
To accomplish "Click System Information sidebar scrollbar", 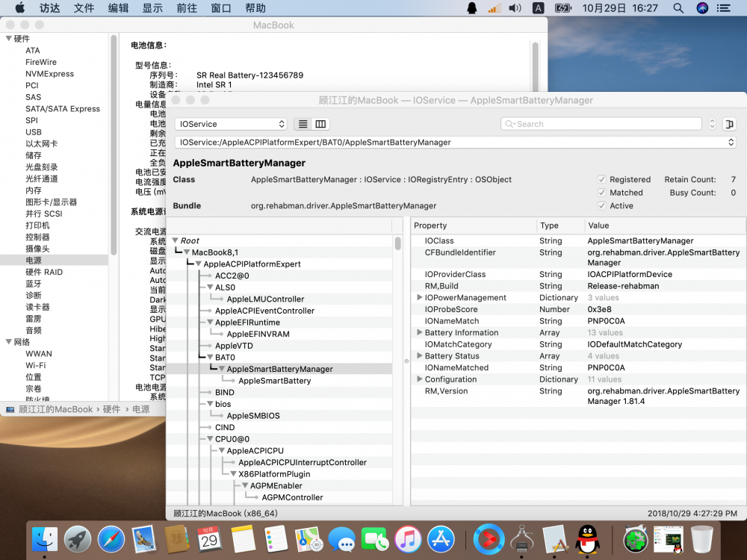I will click(114, 144).
